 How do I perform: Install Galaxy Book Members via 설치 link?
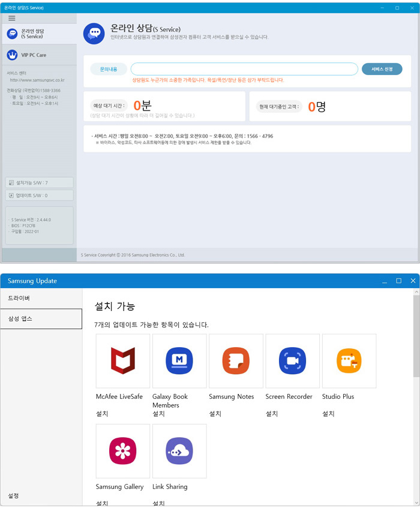158,414
